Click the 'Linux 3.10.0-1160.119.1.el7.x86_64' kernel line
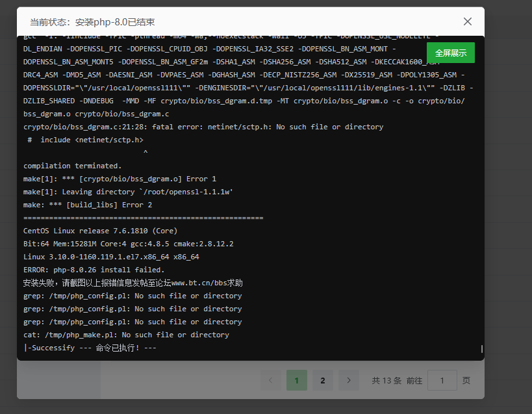The height and width of the screenshot is (414, 532). (x=111, y=257)
